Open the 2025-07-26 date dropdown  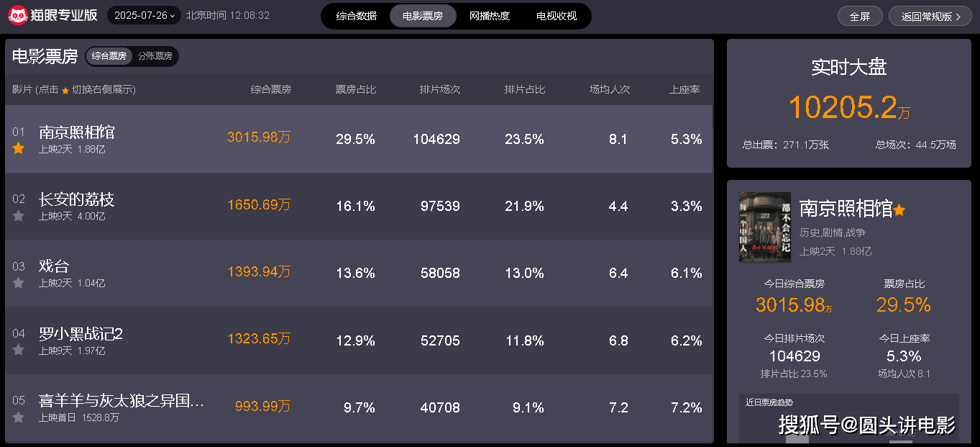pyautogui.click(x=145, y=15)
